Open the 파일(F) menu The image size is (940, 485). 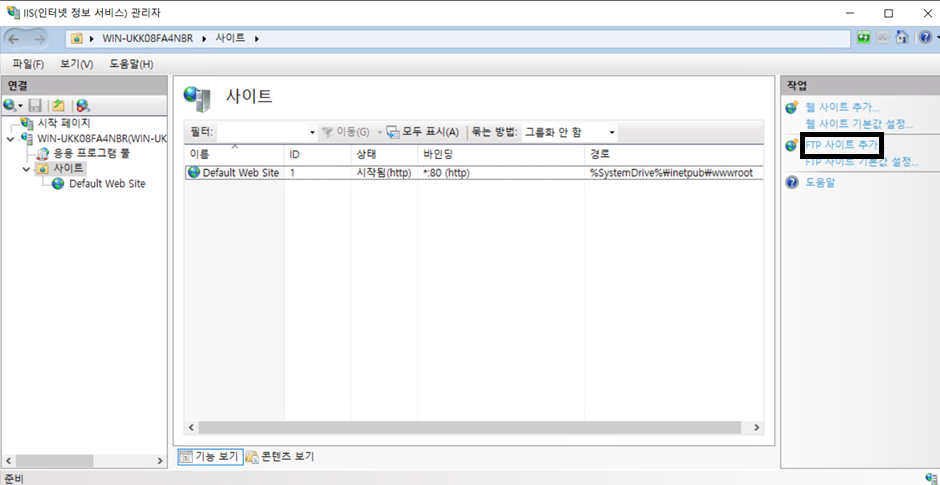click(28, 64)
